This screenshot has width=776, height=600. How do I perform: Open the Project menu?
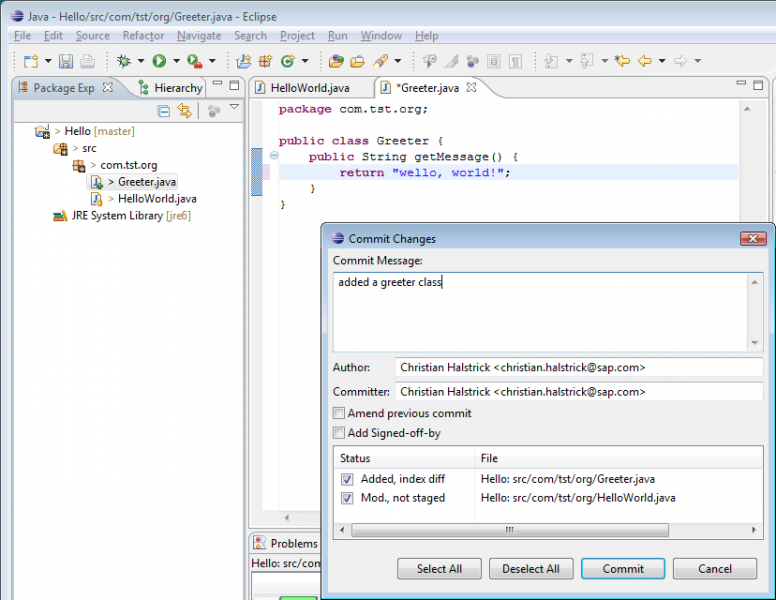(297, 36)
